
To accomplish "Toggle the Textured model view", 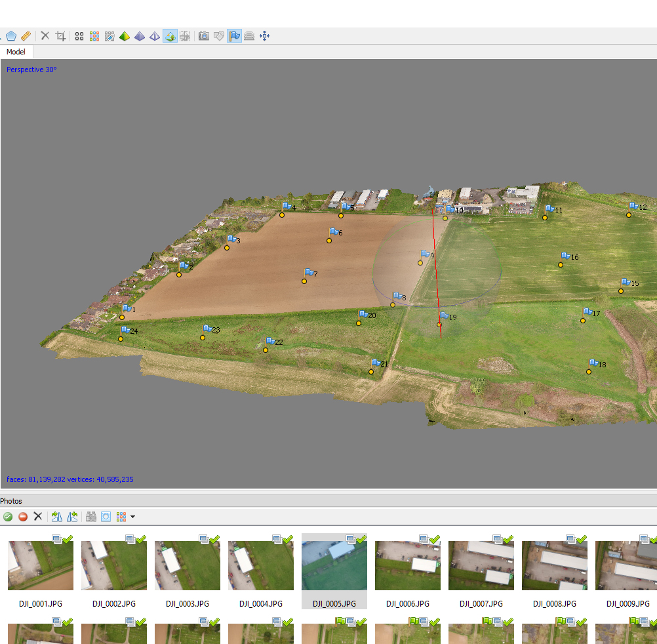I will (170, 37).
